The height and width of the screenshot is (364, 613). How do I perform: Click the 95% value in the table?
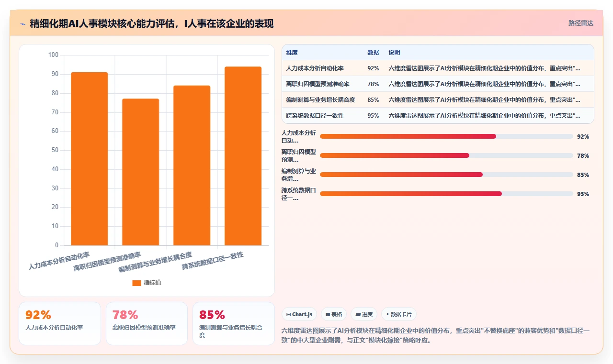tap(373, 116)
